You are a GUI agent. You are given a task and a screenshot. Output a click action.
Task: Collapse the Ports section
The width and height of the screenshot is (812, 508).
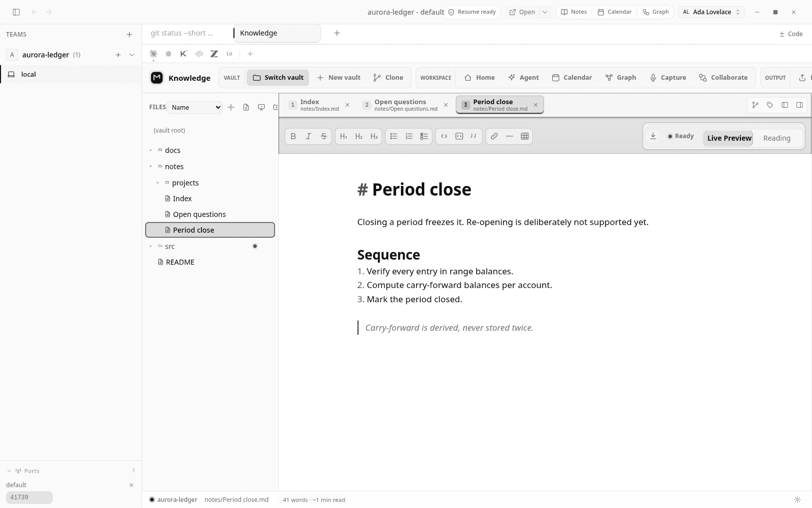coord(9,471)
